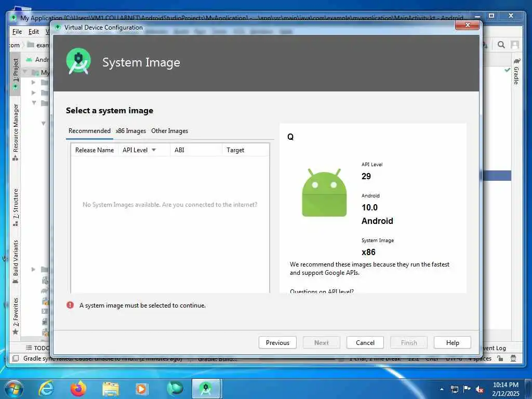
Task: Cancel the Virtual Device Configuration dialog
Action: click(365, 343)
